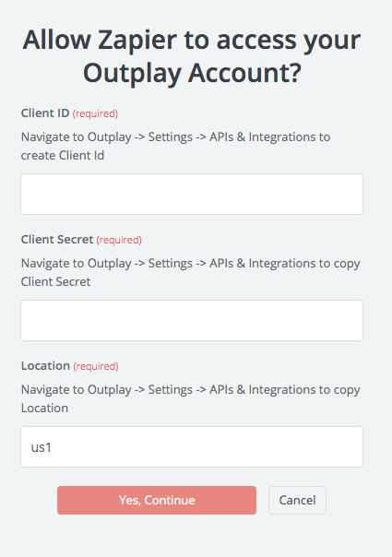Image resolution: width=392 pixels, height=557 pixels.
Task: Click the Allow Zapier to access heading
Action: point(192,56)
